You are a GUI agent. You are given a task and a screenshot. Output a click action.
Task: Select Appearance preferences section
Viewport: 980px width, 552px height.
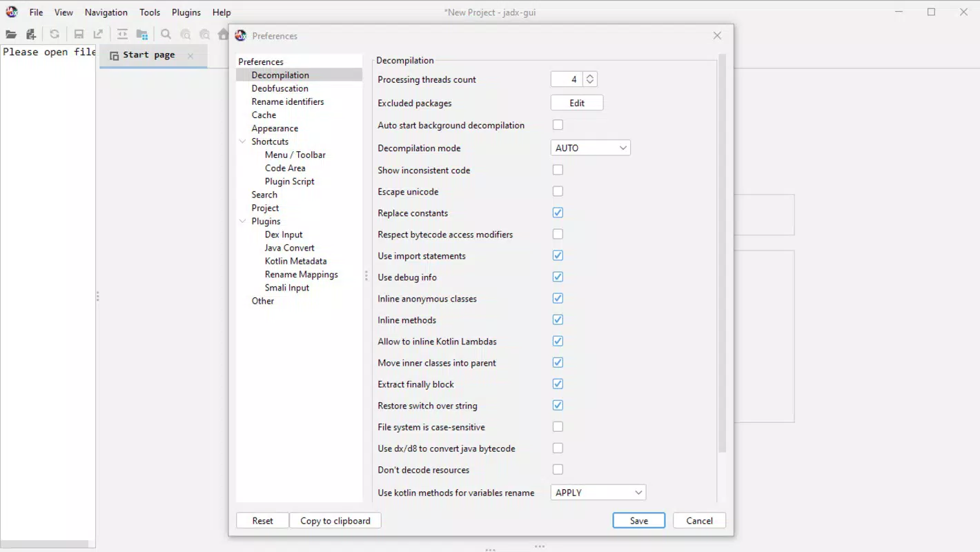click(x=275, y=128)
